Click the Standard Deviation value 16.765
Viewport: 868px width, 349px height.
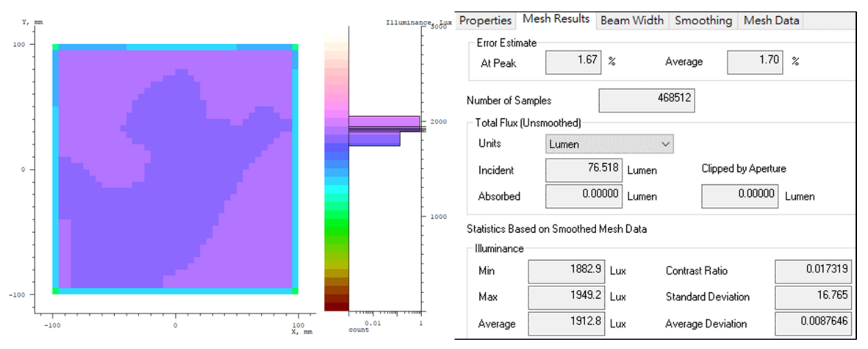(x=813, y=298)
